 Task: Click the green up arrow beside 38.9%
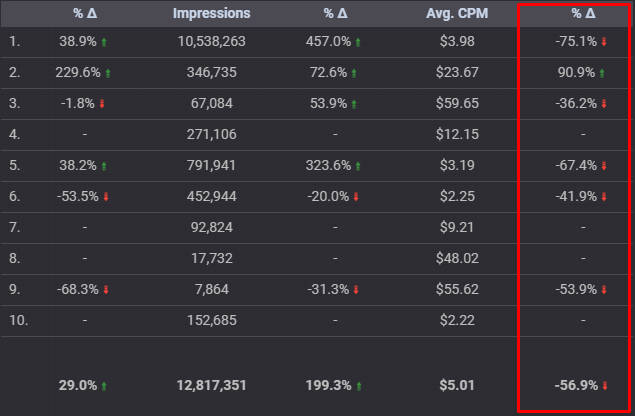(x=104, y=42)
